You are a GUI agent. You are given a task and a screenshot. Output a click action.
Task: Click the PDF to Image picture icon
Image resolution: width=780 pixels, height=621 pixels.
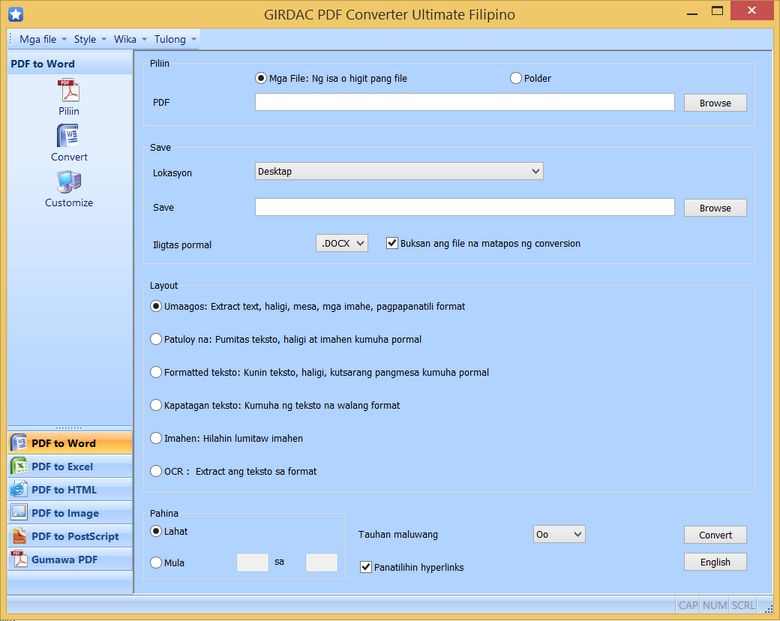(18, 513)
